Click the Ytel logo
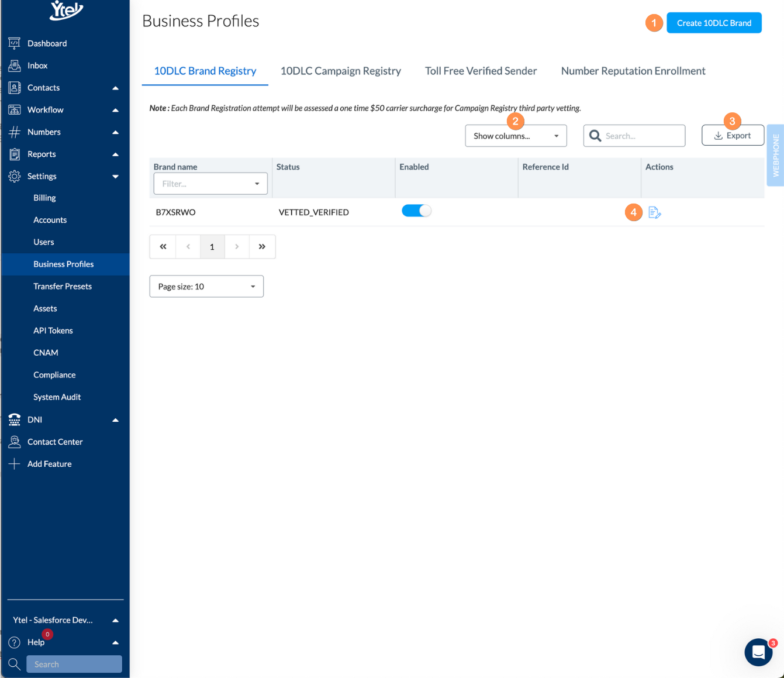Image resolution: width=784 pixels, height=678 pixels. tap(66, 10)
